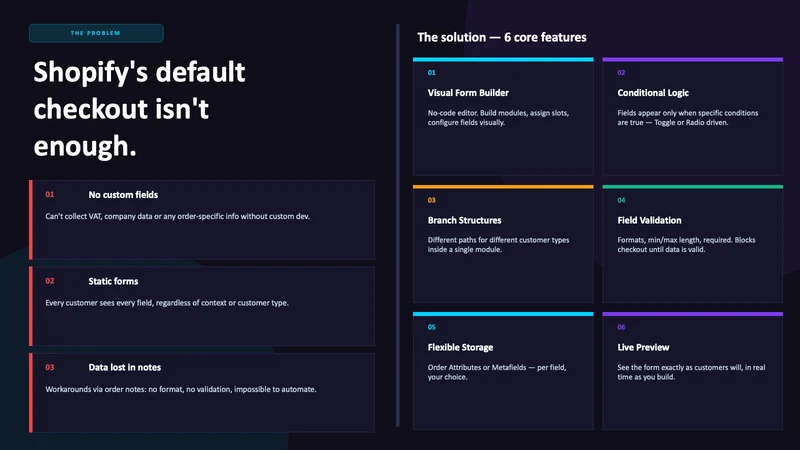The height and width of the screenshot is (450, 800).
Task: Click the purple 02 number above Conditional Logic
Action: (x=621, y=72)
